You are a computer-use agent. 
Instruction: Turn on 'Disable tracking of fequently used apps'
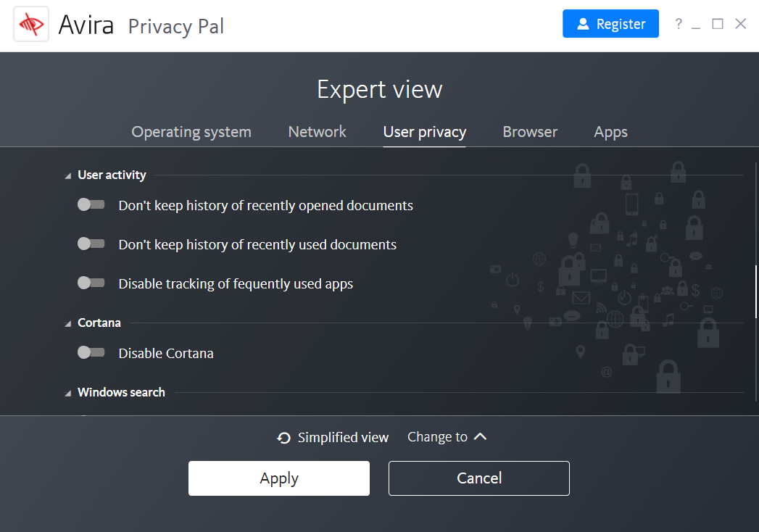pyautogui.click(x=91, y=283)
